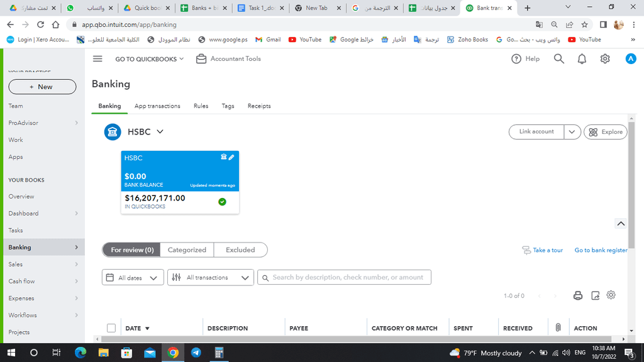Screen dimensions: 644x362
Task: Click the Windows Start button
Action: click(11, 353)
